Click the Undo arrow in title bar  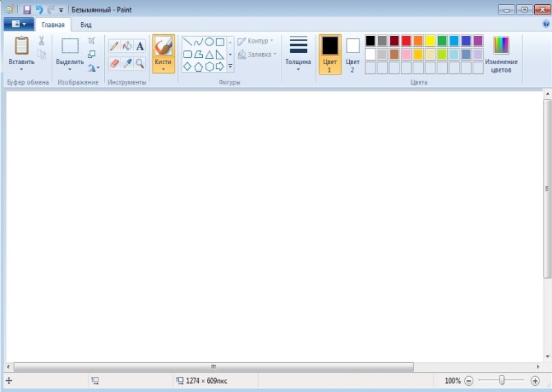click(x=39, y=10)
